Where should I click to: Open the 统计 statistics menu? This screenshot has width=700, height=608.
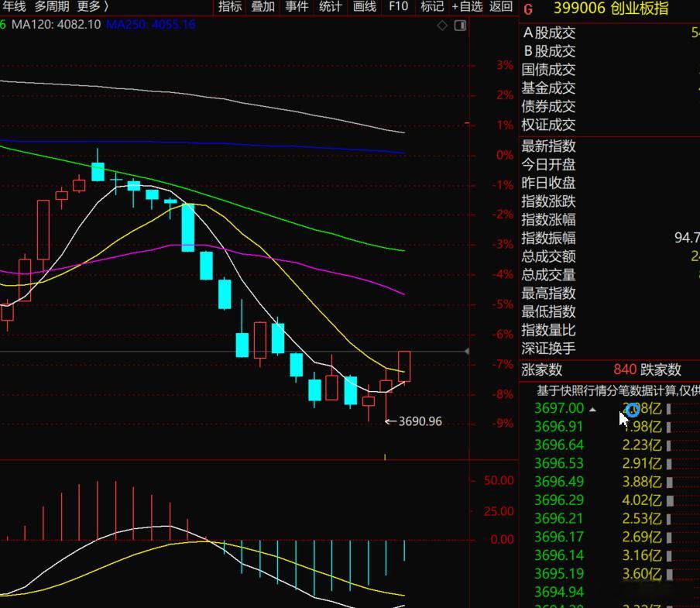tap(331, 7)
